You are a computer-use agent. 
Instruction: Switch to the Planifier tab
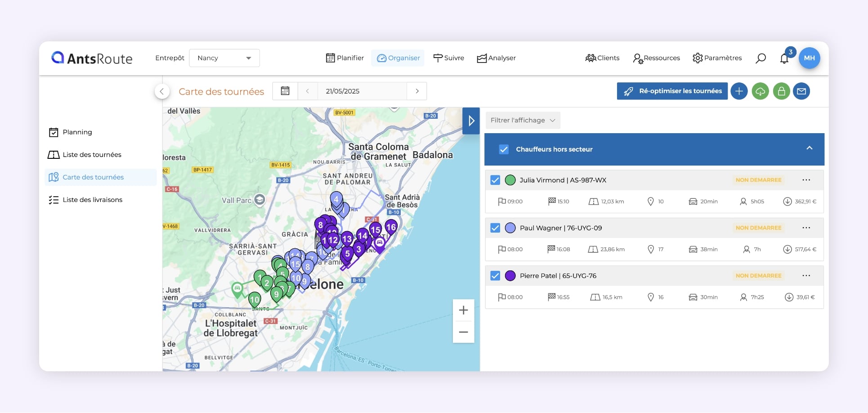coord(345,58)
